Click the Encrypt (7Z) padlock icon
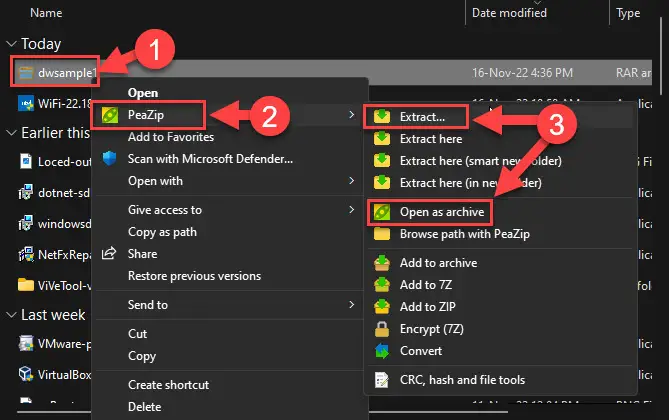 click(x=382, y=329)
